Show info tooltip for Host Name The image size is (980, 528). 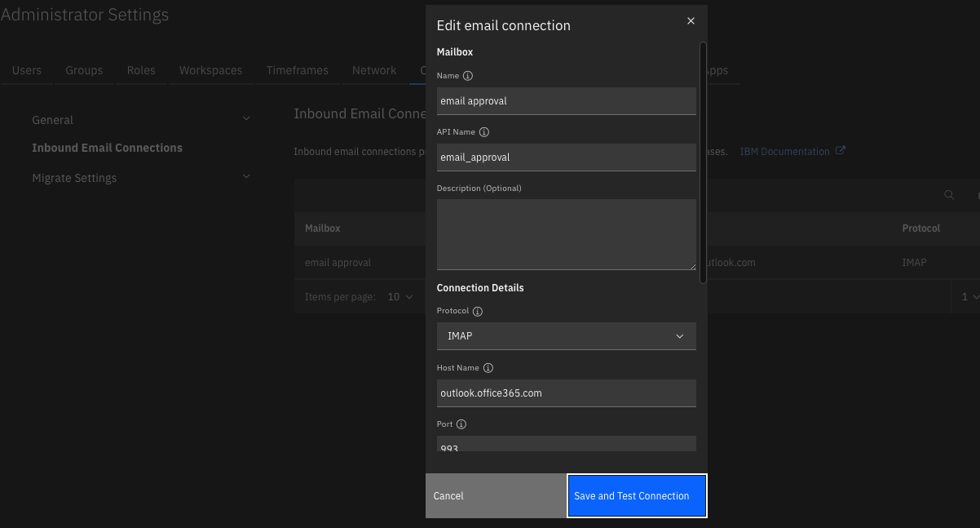(x=488, y=368)
